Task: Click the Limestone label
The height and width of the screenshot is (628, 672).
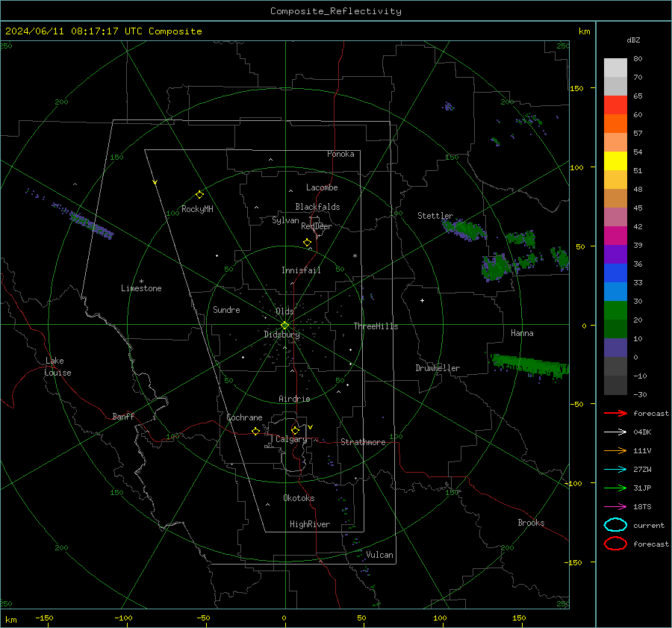Action: [141, 288]
